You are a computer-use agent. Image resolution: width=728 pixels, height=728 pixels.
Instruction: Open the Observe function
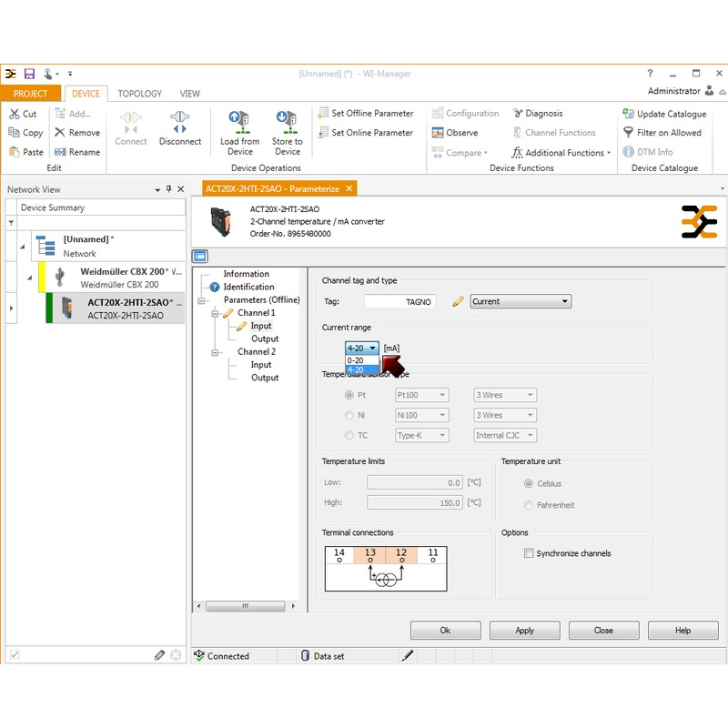click(454, 133)
